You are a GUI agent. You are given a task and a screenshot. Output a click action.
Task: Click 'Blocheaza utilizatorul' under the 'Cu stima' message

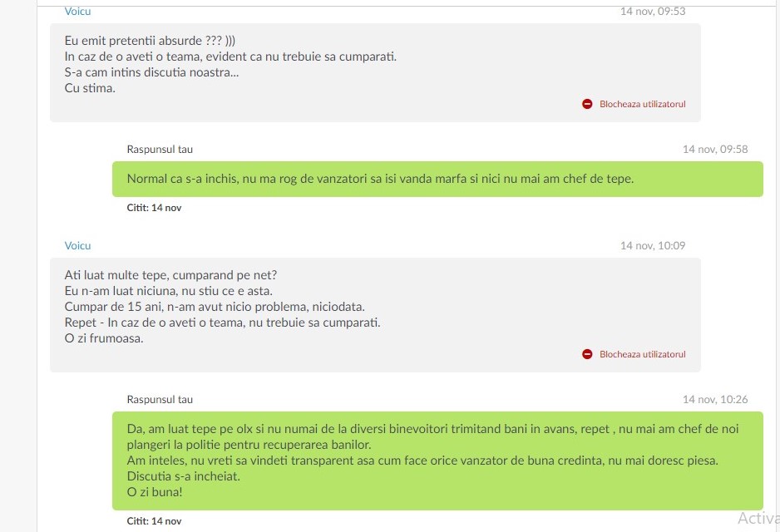[642, 104]
